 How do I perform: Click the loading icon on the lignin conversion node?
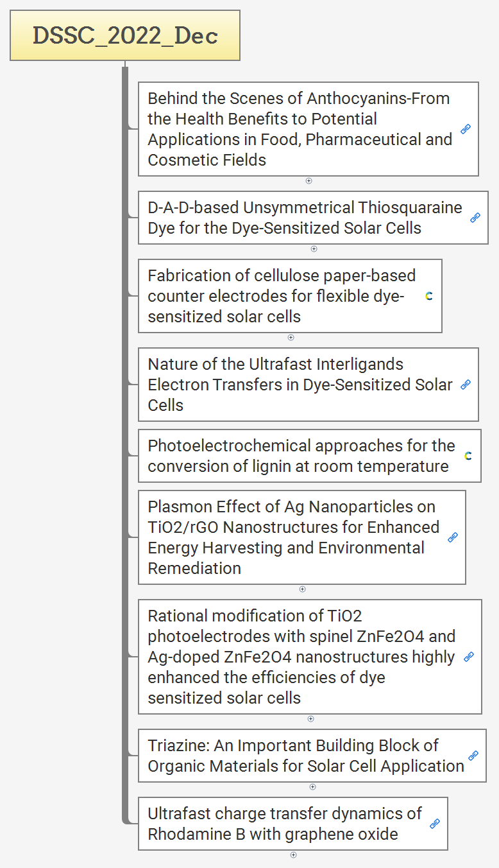468,456
